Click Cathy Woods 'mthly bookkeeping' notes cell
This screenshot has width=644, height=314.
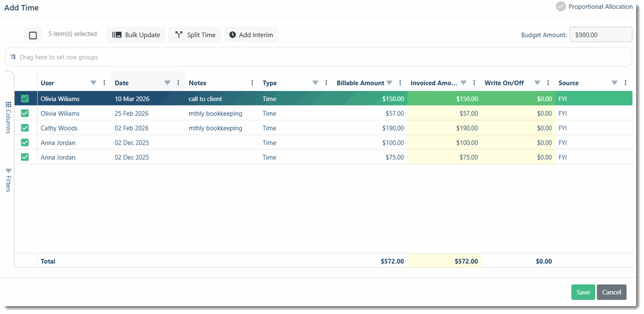coord(222,128)
